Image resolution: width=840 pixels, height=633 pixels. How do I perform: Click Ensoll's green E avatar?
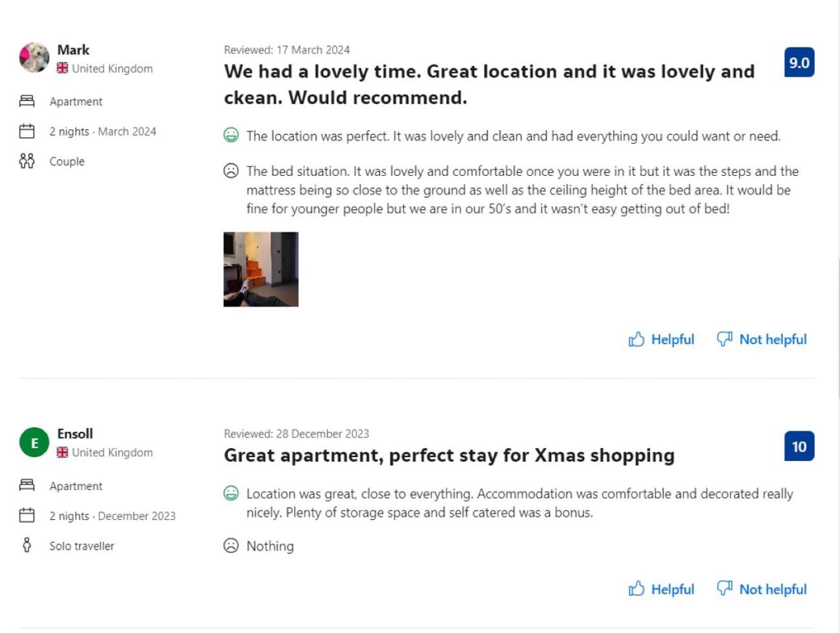pyautogui.click(x=34, y=443)
